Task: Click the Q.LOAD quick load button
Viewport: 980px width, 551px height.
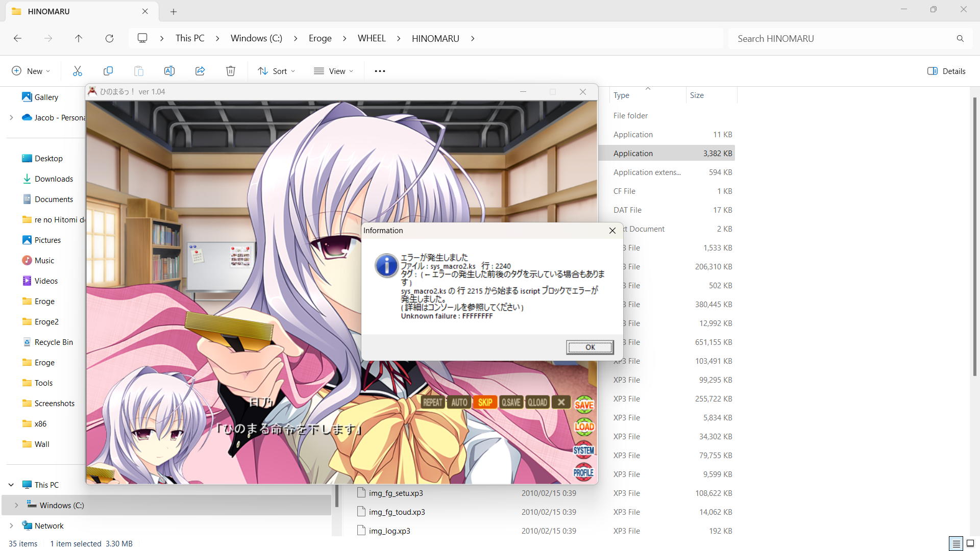Action: [537, 403]
